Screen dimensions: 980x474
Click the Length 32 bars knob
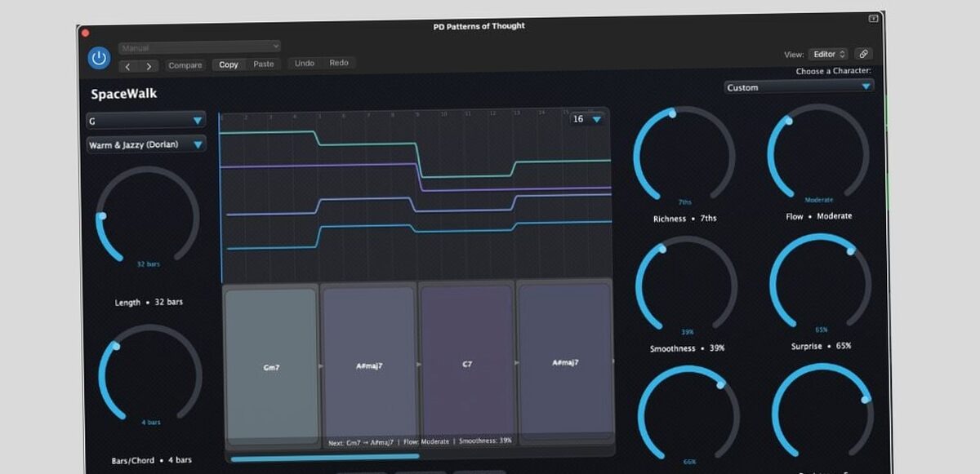pos(148,217)
